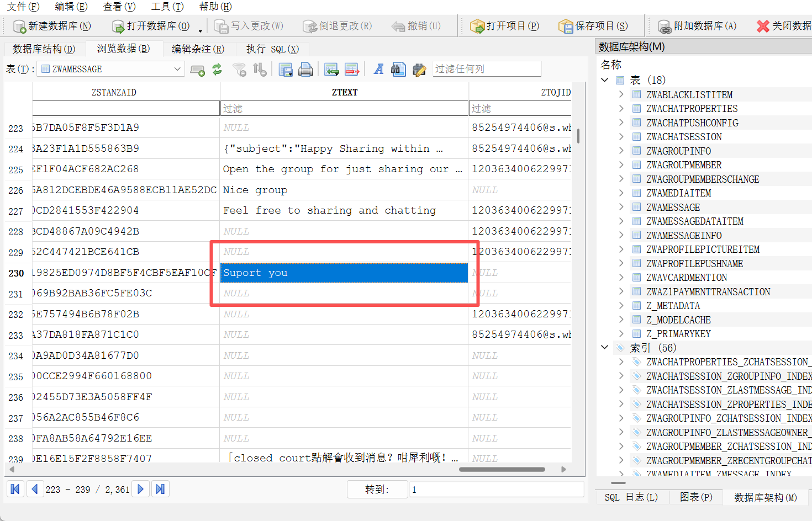Select row header number 230

click(x=17, y=273)
